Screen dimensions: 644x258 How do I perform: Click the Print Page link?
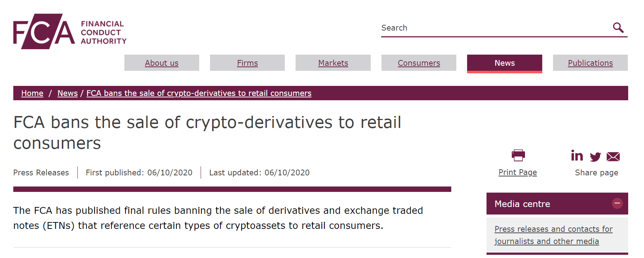[518, 172]
